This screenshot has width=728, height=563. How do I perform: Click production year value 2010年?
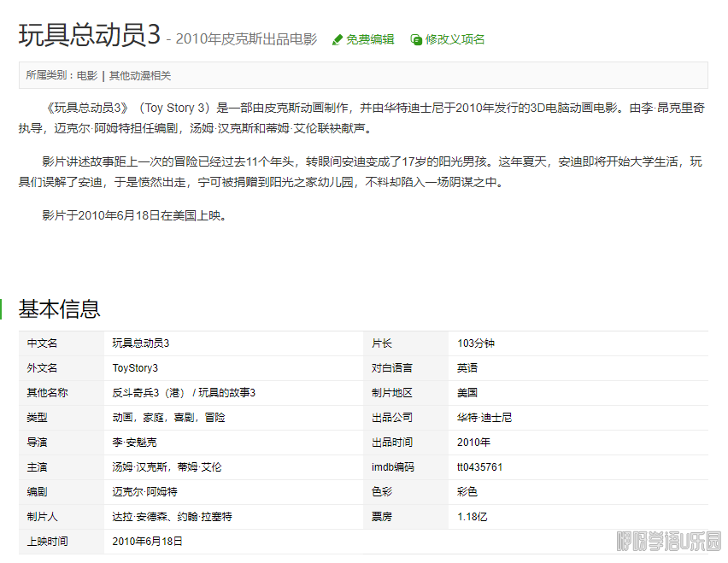[x=473, y=443]
